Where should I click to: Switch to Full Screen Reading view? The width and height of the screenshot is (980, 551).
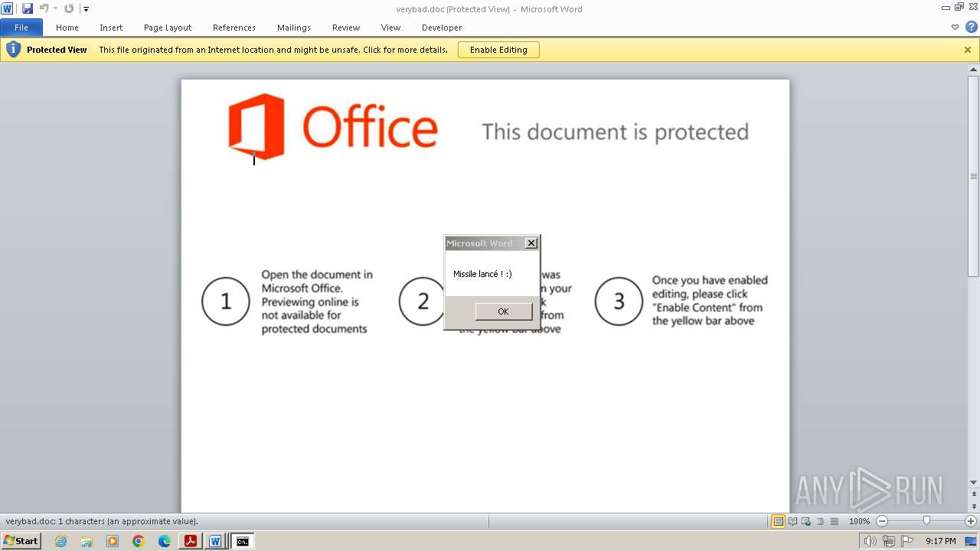tap(792, 521)
